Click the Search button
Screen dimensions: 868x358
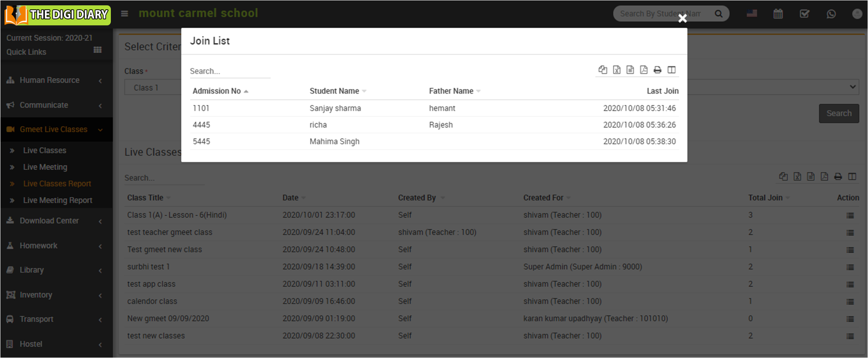839,113
